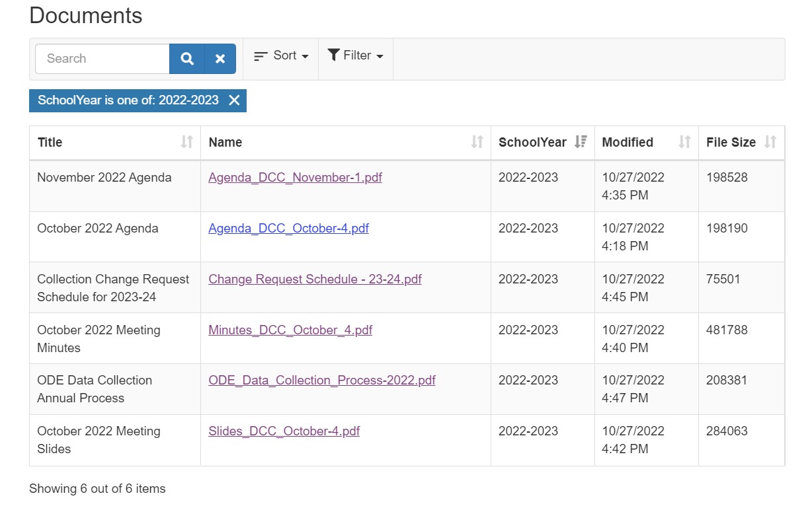Open Agenda_DCC_October-4.pdf
The width and height of the screenshot is (812, 510).
(x=289, y=228)
